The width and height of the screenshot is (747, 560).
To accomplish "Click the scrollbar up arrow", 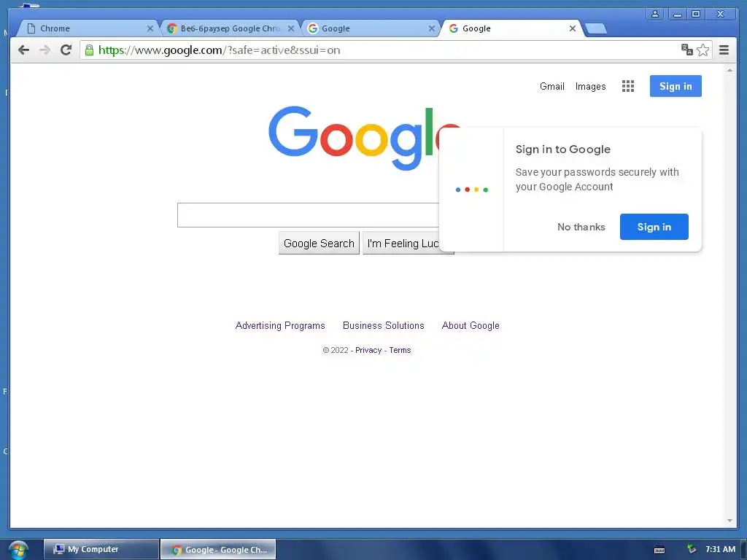I will pyautogui.click(x=729, y=70).
